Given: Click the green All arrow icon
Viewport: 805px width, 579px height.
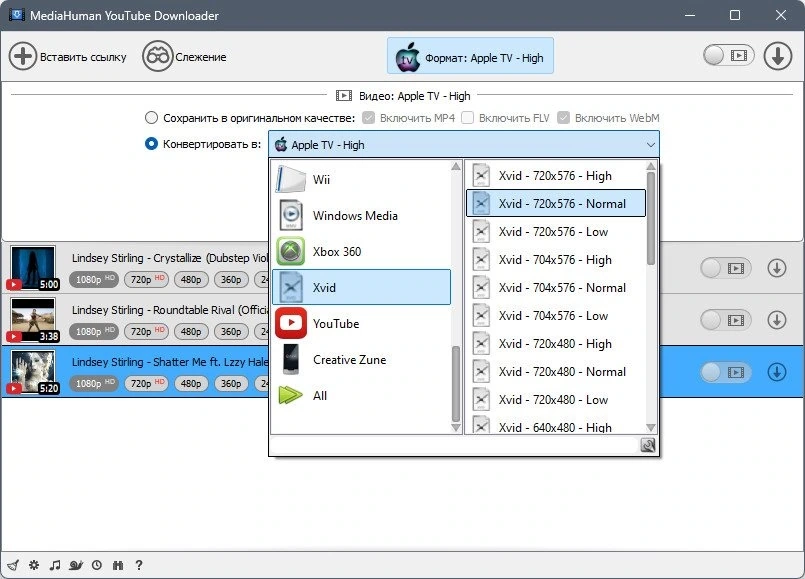Looking at the screenshot, I should tap(291, 395).
